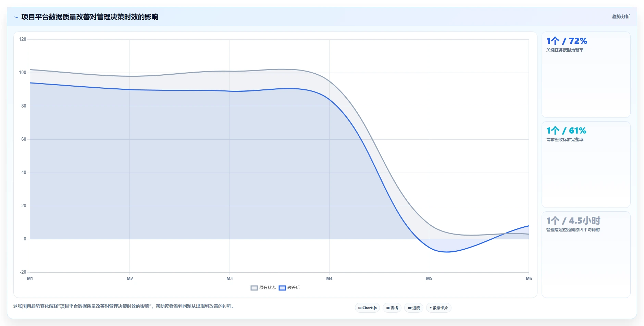This screenshot has width=644, height=326.
Task: Click the 关键任务按时更新率 label
Action: [x=565, y=50]
